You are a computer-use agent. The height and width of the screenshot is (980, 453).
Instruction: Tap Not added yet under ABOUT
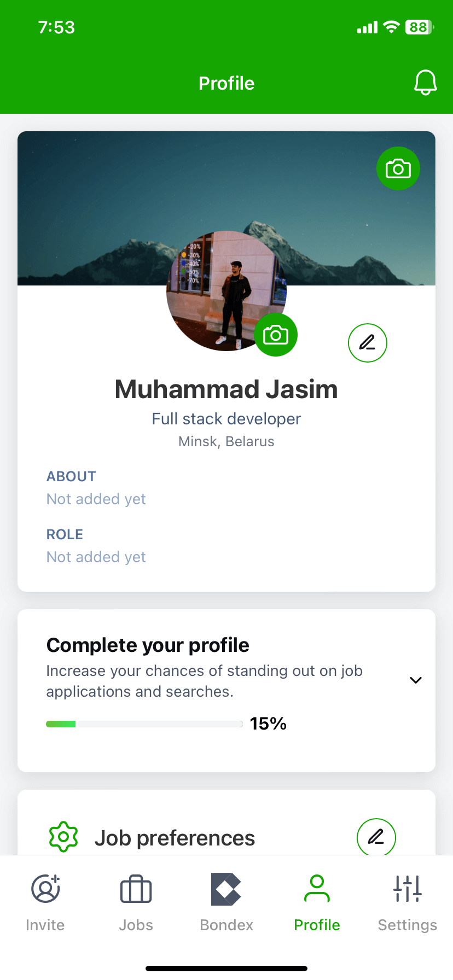click(96, 499)
